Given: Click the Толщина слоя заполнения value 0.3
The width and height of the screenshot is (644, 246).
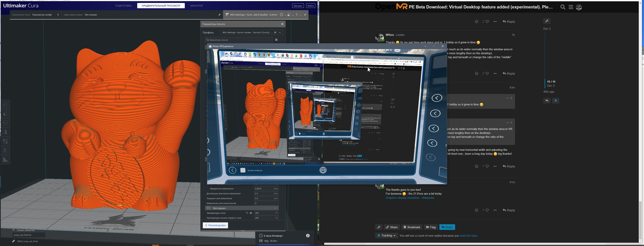Looking at the screenshot, I should 266,198.
